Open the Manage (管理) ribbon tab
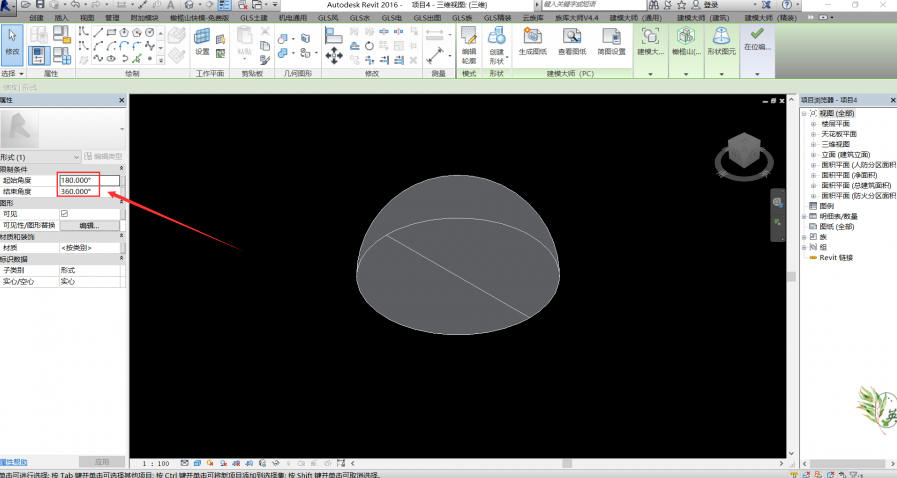This screenshot has height=478, width=897. 112,18
